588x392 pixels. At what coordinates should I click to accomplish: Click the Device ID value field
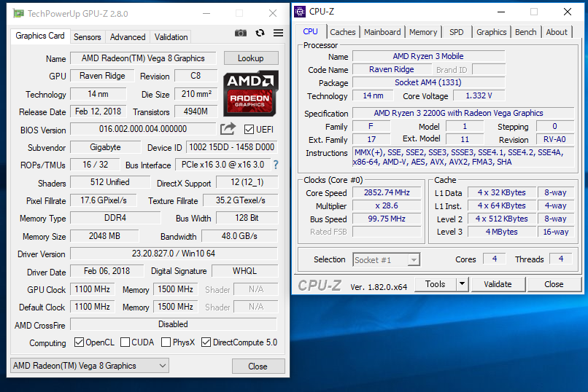tap(232, 147)
